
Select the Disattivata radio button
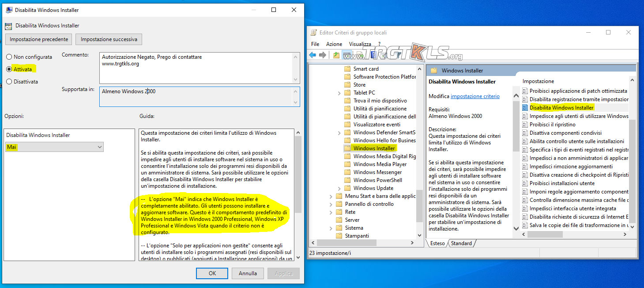[x=9, y=82]
